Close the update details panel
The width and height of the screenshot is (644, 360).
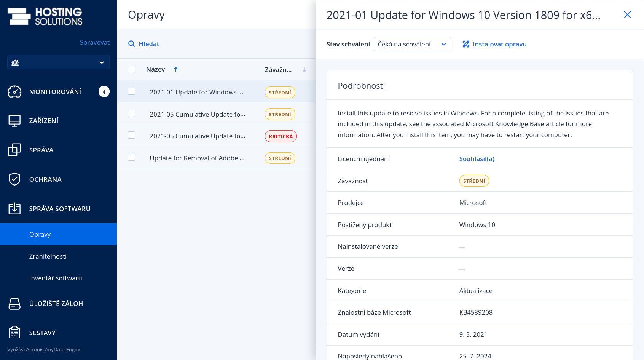[x=627, y=15]
